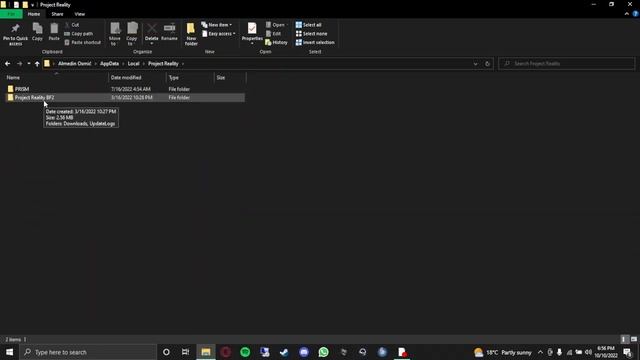Open the Move to menu
This screenshot has height=360, width=640.
pos(115,34)
